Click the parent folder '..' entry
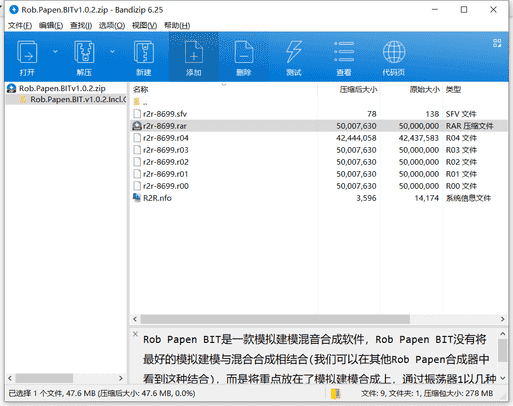513x406 pixels. [x=145, y=102]
